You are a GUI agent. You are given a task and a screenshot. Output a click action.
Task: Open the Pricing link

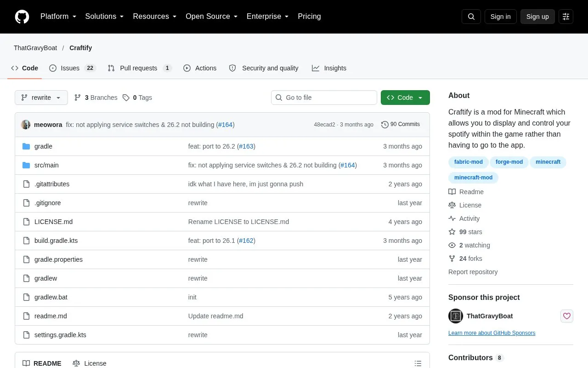point(309,17)
